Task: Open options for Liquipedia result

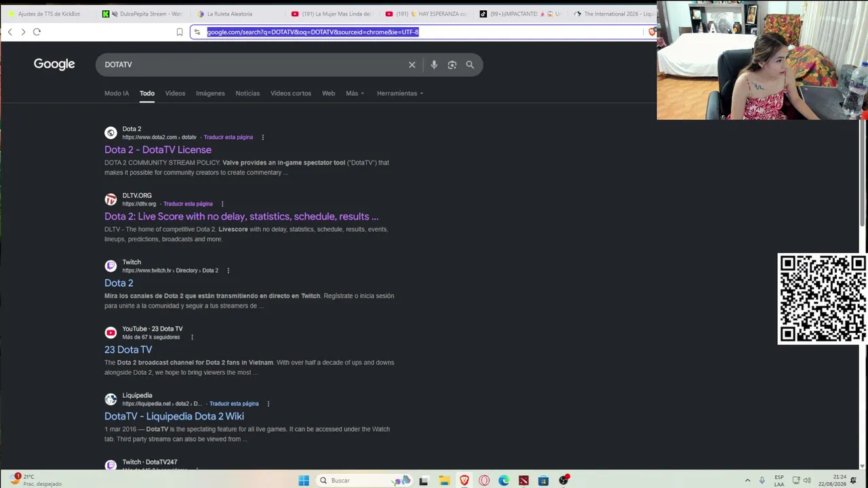Action: 268,404
